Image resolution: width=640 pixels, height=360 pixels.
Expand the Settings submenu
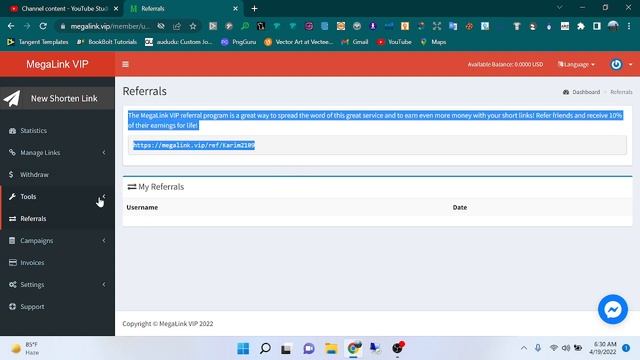(x=57, y=285)
